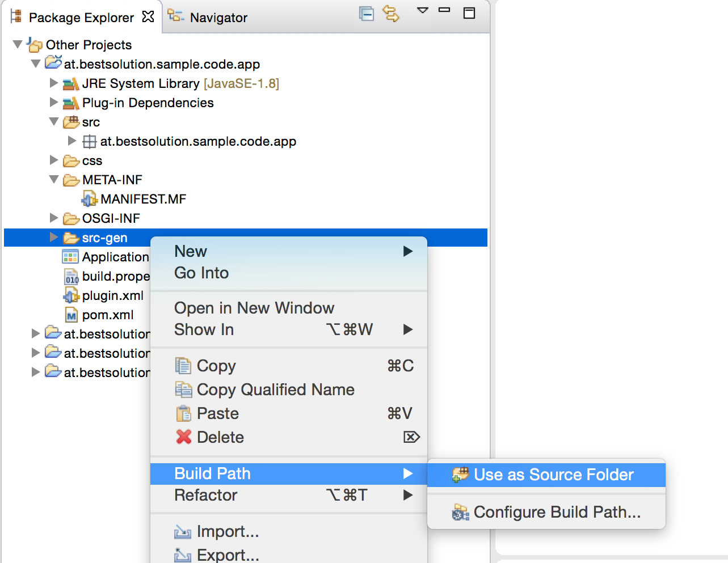Click the OSGI-INF folder icon
Screen dimensions: 728x563
(71, 218)
